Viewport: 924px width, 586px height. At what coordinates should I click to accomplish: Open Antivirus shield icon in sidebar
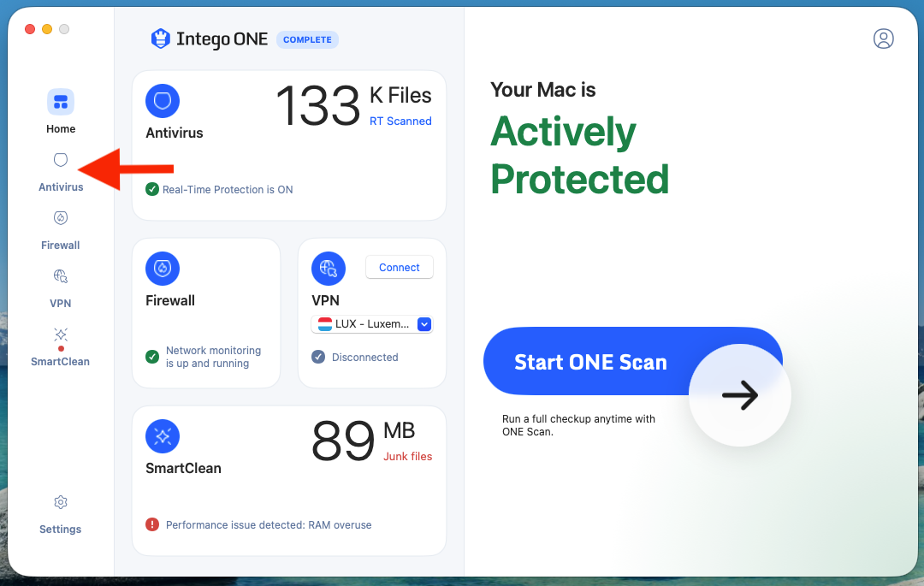(61, 160)
